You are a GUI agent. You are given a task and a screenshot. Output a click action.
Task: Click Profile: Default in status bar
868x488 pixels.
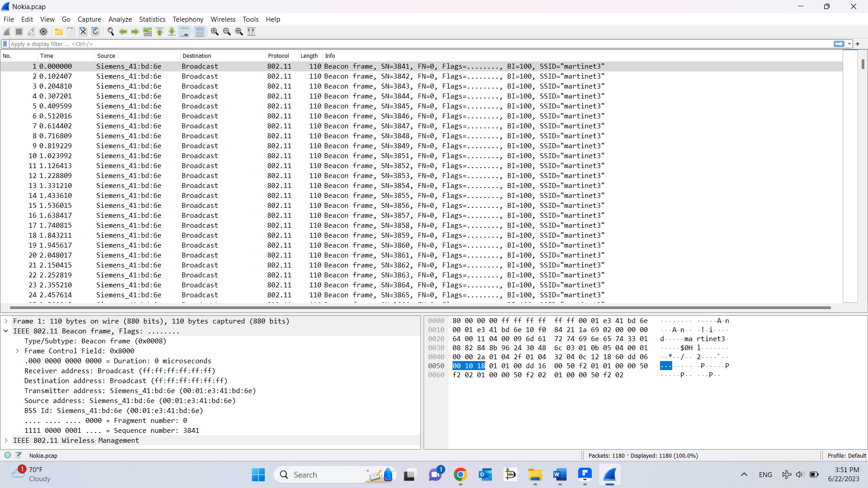point(846,455)
